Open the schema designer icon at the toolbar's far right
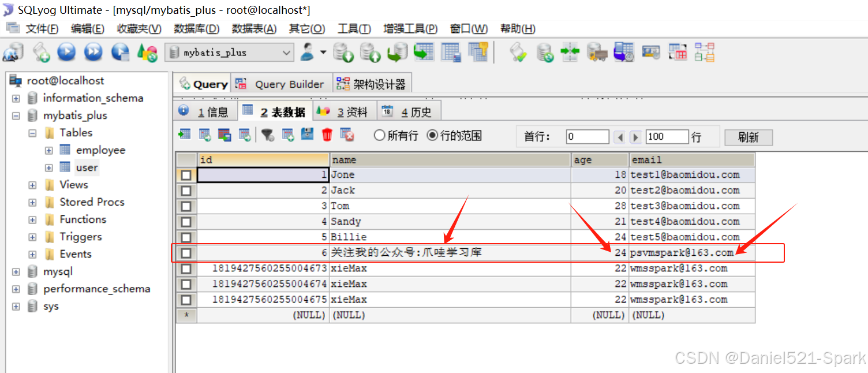Image resolution: width=868 pixels, height=373 pixels. tap(705, 52)
